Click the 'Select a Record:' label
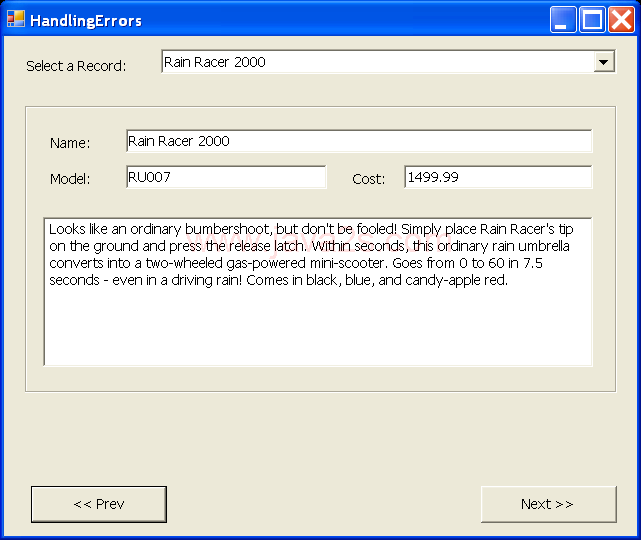 tap(76, 66)
